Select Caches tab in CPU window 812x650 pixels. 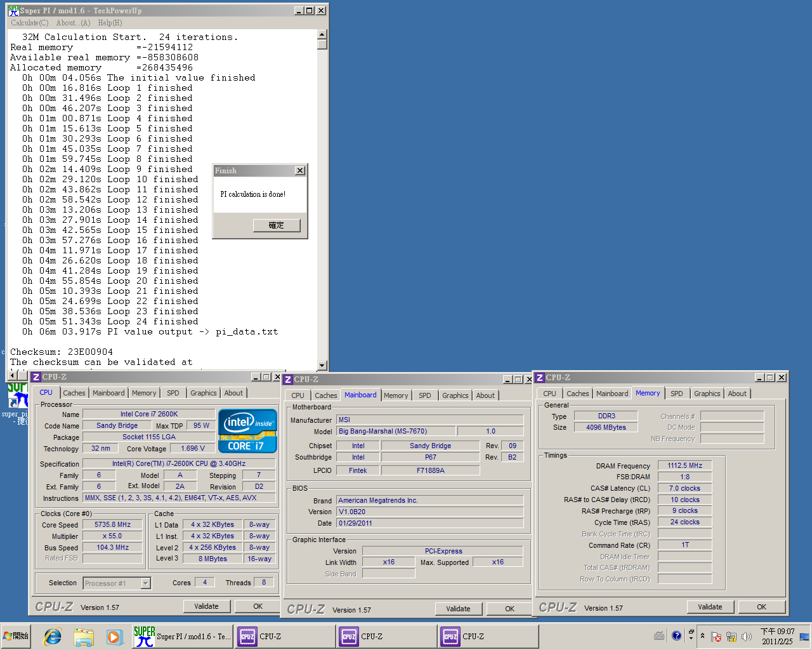click(x=74, y=393)
